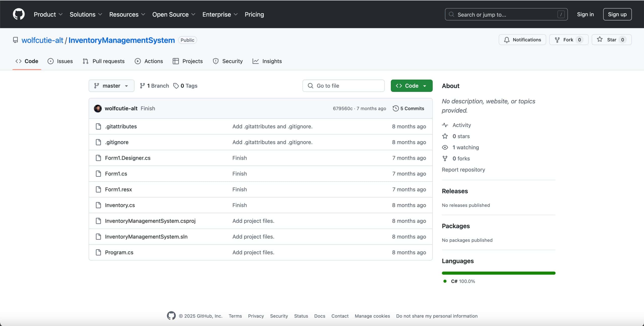Click the Search or jump to field
Screen dimensions: 644x326
tap(506, 14)
